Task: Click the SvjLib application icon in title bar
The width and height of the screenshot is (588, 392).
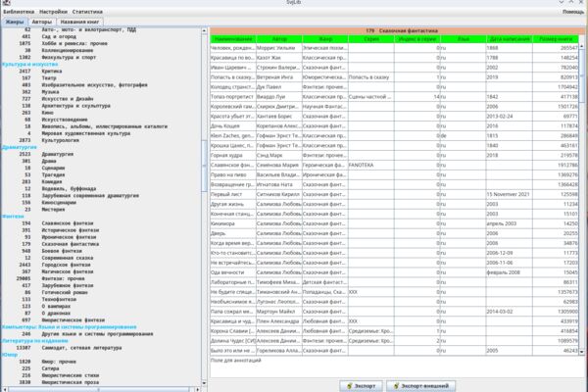Action: click(6, 2)
